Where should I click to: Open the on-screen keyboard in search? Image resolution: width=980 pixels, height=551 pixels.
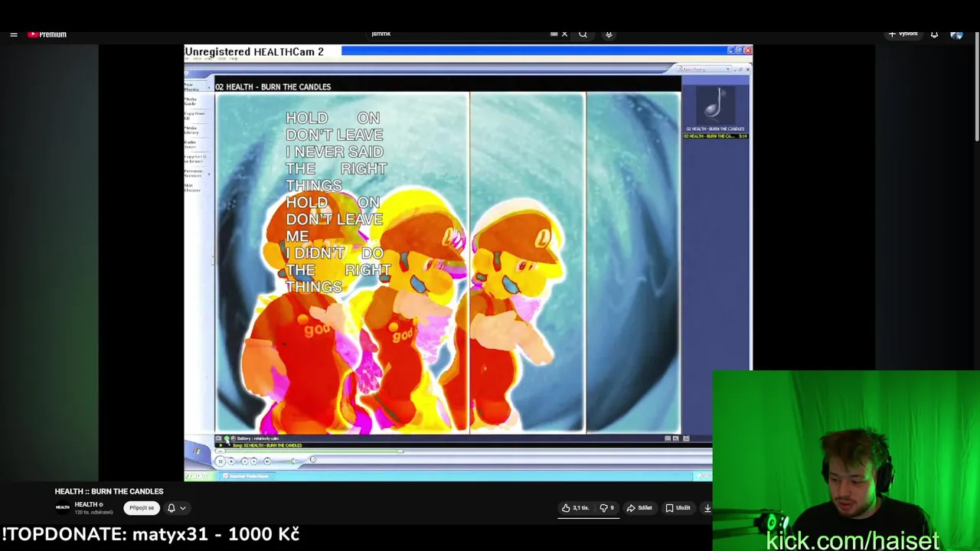(x=554, y=34)
